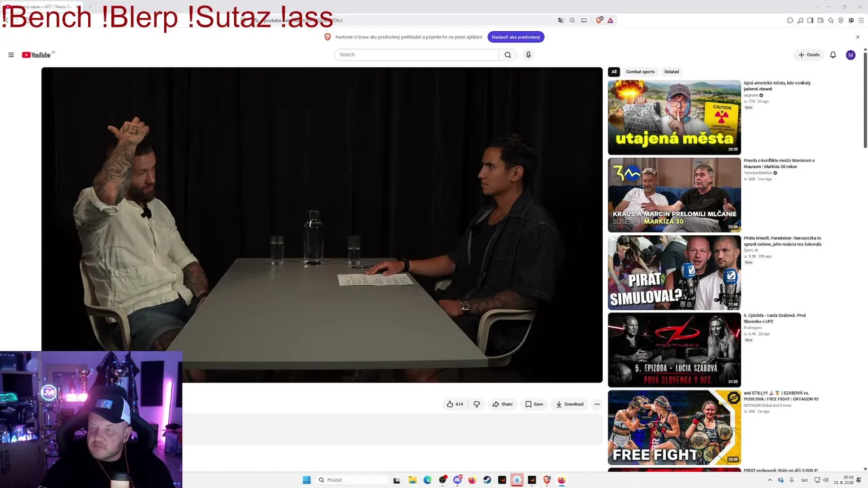
Task: Go to the YouTube home logo
Action: point(37,55)
